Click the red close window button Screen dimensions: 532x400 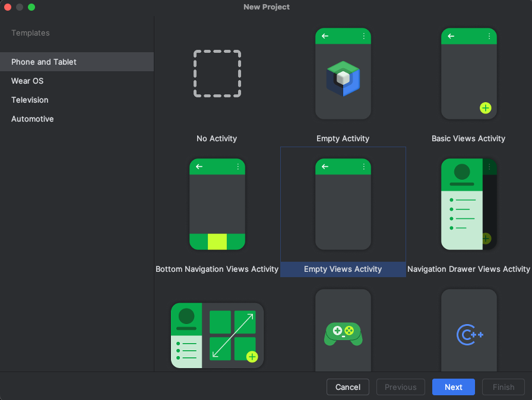coord(8,7)
